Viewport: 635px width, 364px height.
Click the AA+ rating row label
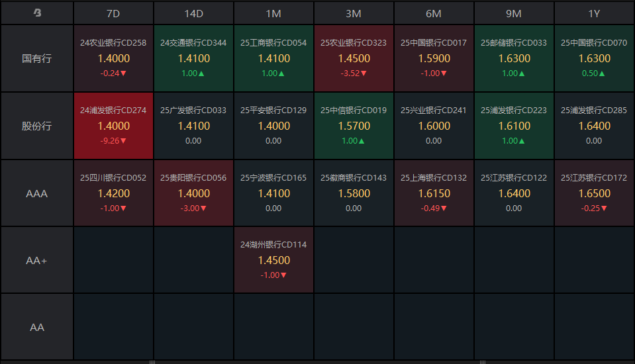pyautogui.click(x=37, y=261)
